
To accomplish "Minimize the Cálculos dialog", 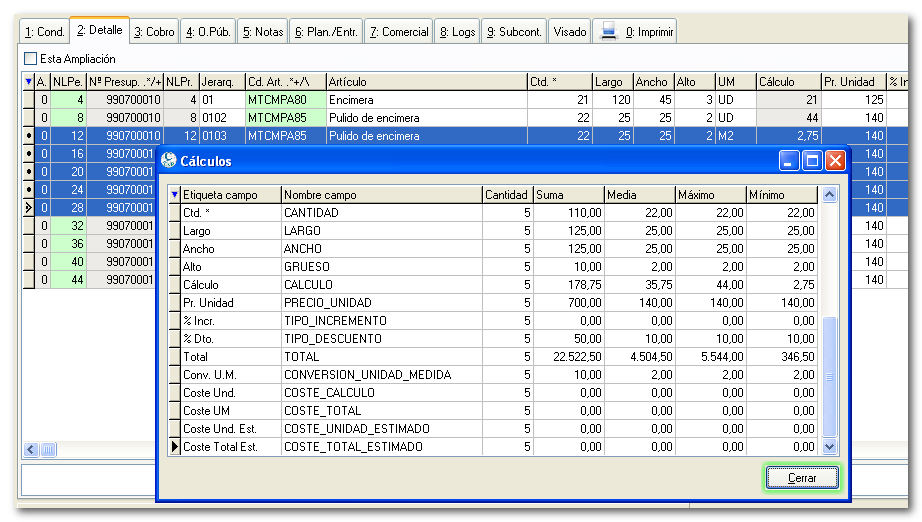I will pyautogui.click(x=789, y=160).
